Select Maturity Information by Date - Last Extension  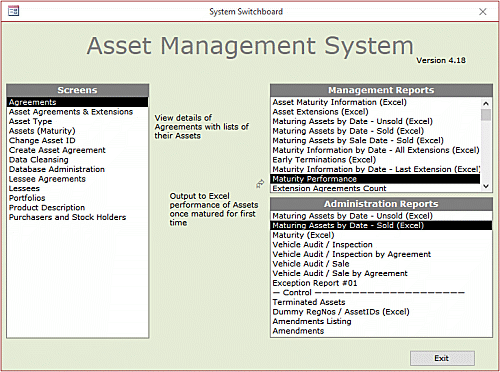[376, 169]
